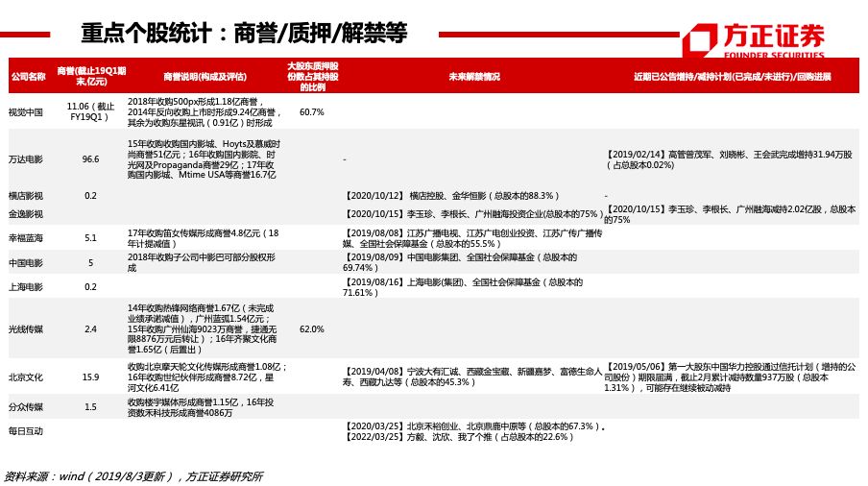Click the 未来解禁情况 column header
868x486 pixels.
(x=474, y=77)
